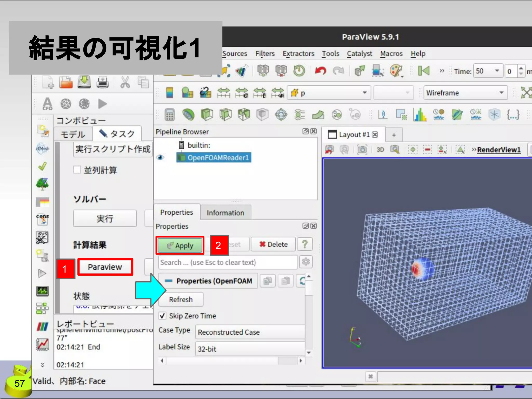This screenshot has height=399, width=532.
Task: Go to first frame playback icon
Action: point(424,71)
